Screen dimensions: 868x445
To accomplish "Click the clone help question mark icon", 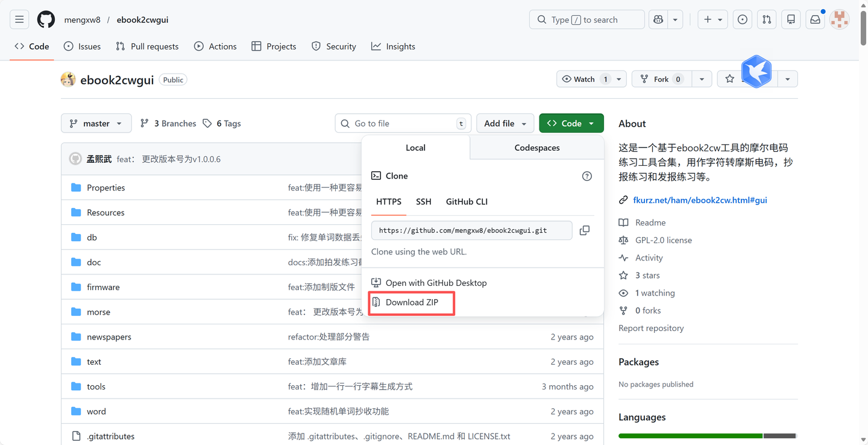I will 587,176.
